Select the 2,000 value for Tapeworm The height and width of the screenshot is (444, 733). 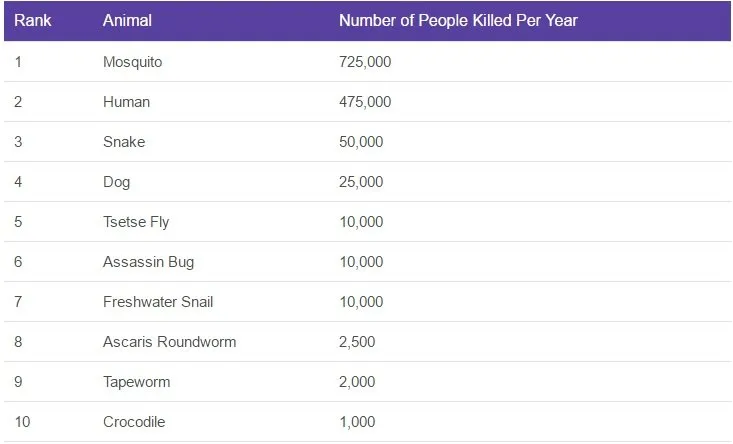(x=357, y=382)
